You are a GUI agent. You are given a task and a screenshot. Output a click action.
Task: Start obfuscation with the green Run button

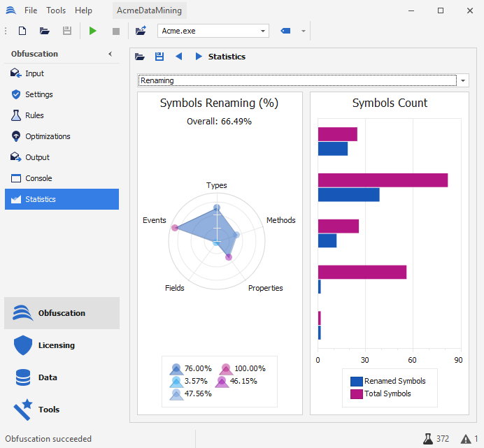(93, 31)
